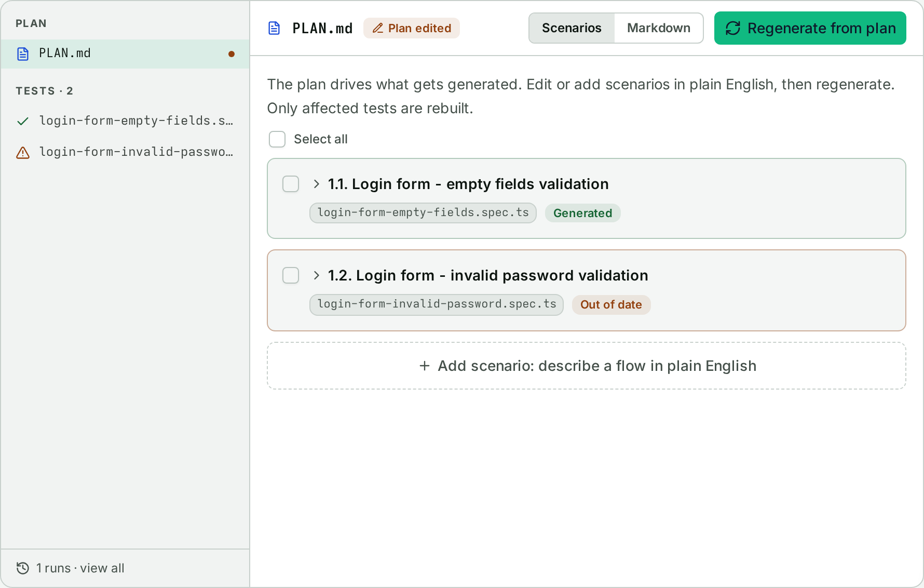Click the document icon in the PLAN.md header
This screenshot has height=588, width=924.
(x=274, y=28)
